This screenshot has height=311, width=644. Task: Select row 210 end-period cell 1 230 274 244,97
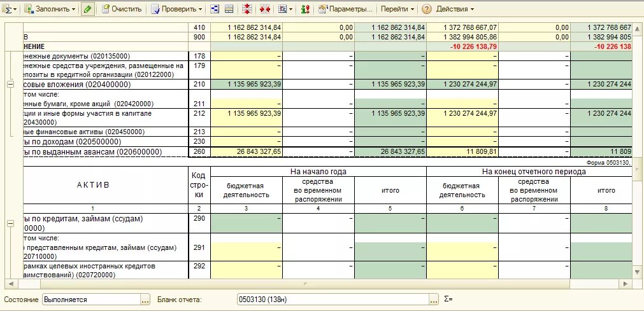pos(462,85)
